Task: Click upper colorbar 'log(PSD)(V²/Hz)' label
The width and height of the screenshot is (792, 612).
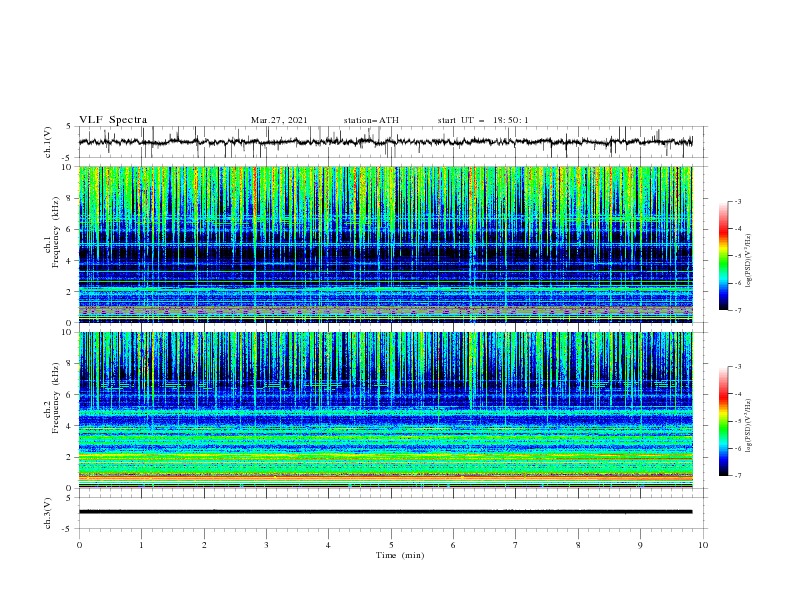Action: 749,261
